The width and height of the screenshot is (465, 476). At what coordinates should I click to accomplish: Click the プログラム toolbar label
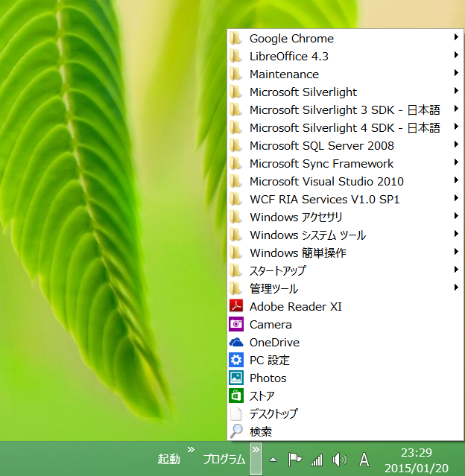(x=224, y=459)
